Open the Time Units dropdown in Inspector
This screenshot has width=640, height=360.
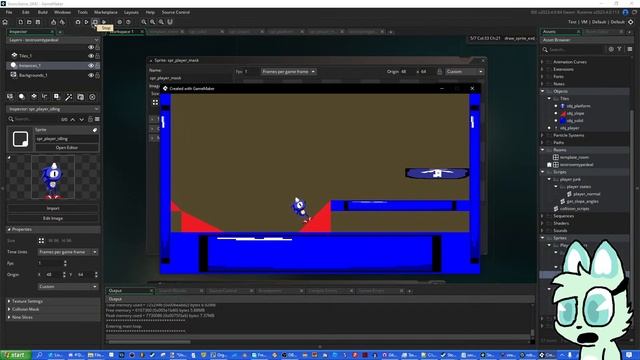[x=68, y=252]
